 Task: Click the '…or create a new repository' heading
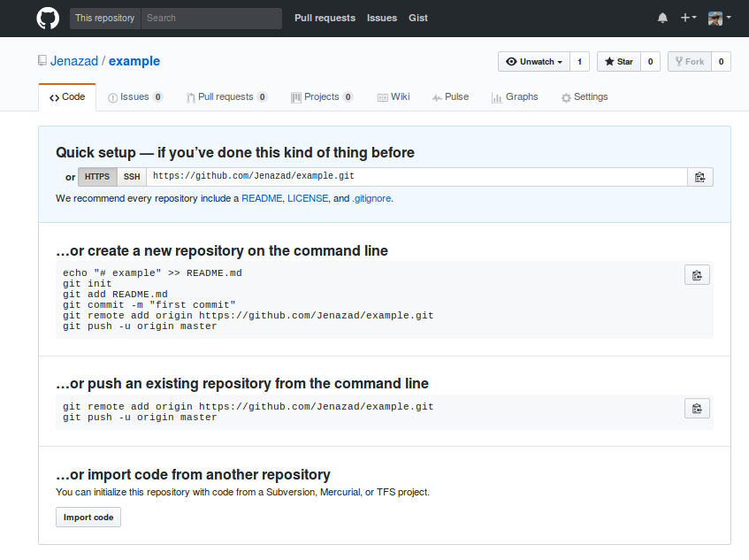click(222, 251)
